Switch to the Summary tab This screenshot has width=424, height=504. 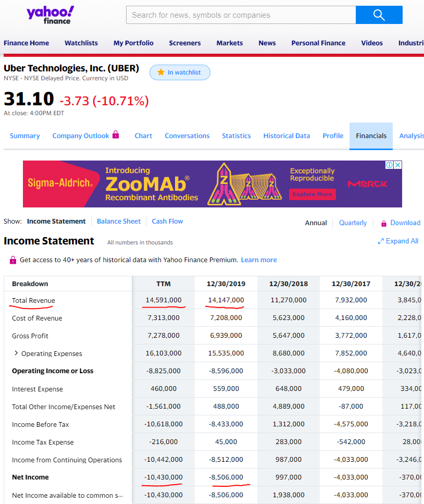point(24,136)
